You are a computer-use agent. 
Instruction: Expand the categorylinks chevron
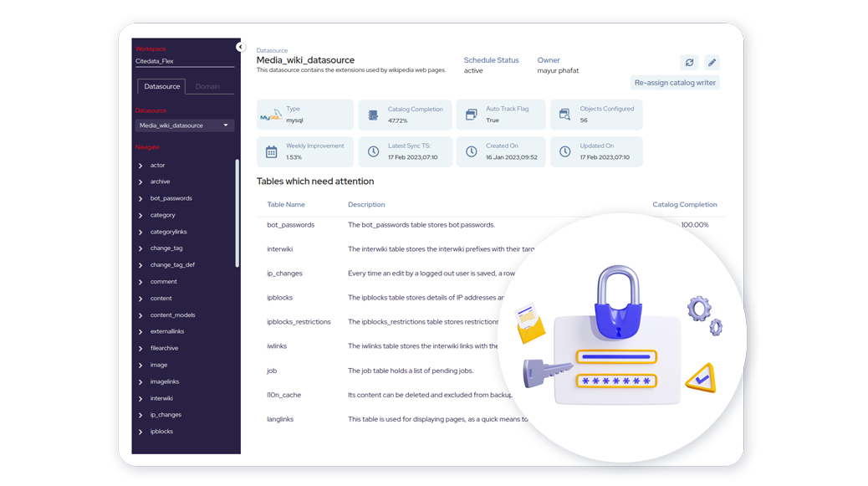140,232
